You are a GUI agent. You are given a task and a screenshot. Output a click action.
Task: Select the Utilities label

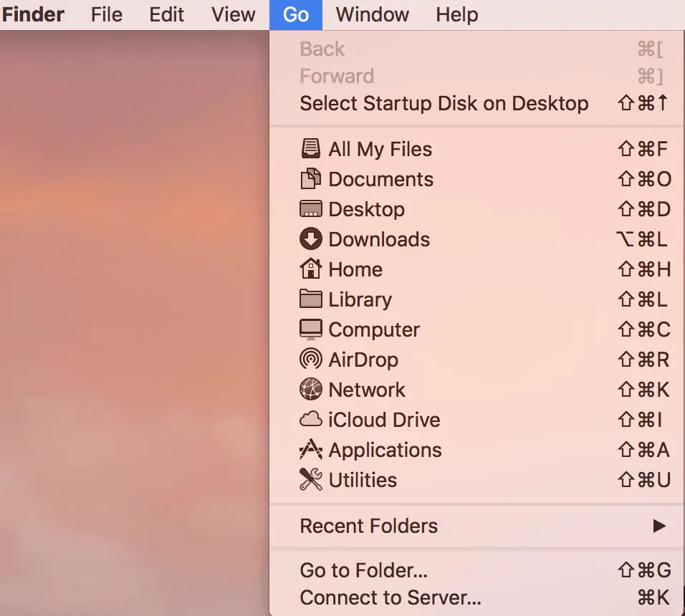363,480
